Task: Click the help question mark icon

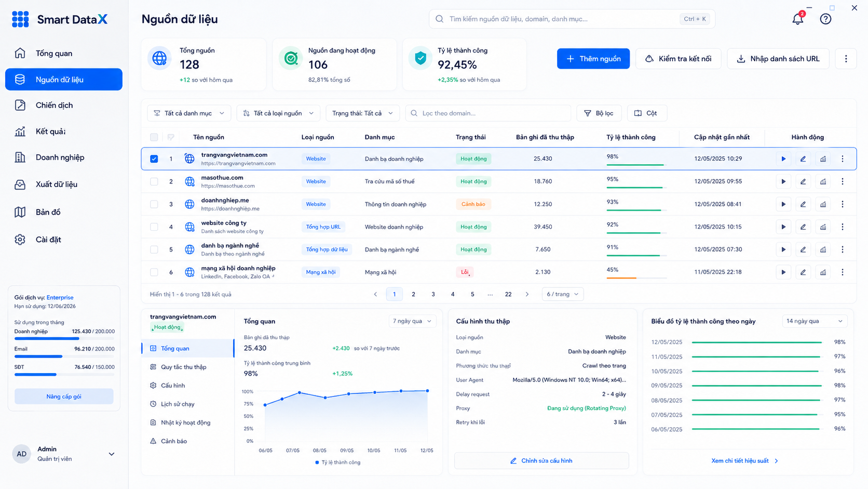Action: (825, 19)
